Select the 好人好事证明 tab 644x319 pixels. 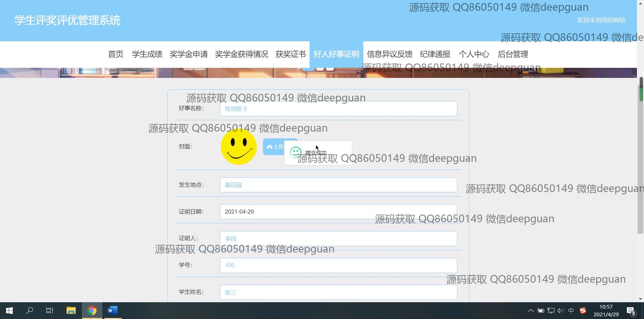point(336,54)
